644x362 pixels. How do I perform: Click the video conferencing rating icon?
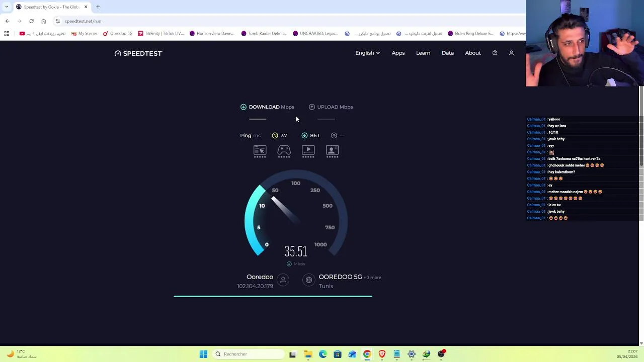tap(332, 151)
